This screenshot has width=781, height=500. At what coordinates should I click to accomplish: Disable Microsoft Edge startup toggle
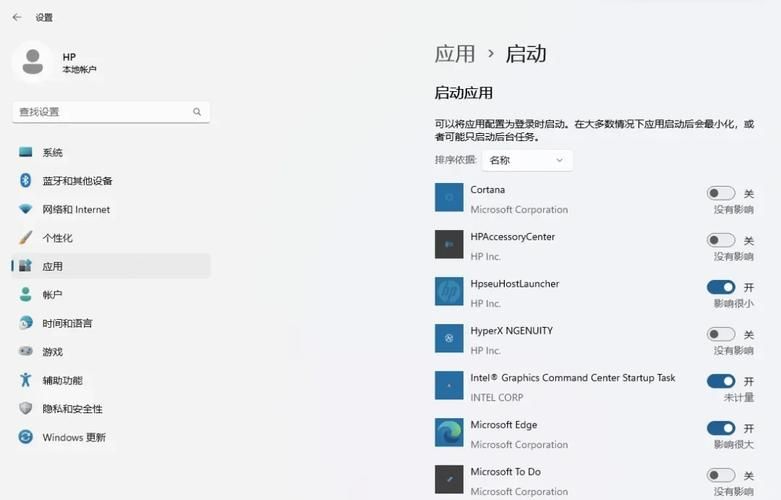click(x=720, y=428)
